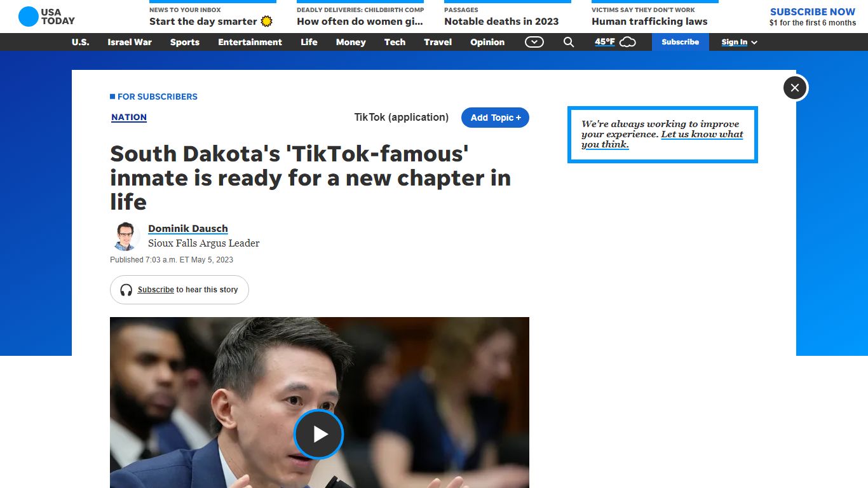Click the FOR SUBSCRIBERS label

click(x=154, y=97)
